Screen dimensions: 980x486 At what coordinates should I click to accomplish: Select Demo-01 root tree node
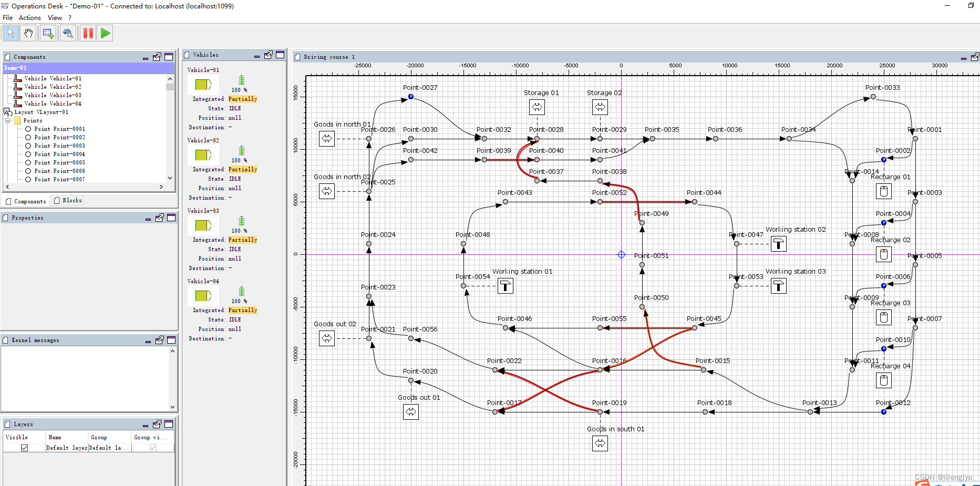pos(89,68)
